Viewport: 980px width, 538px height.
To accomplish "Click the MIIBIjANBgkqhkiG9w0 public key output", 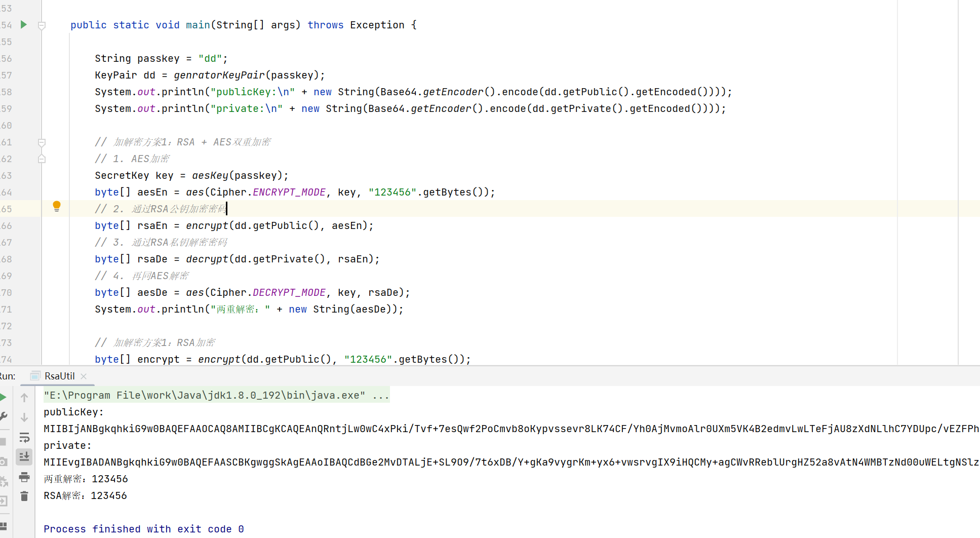I will [x=512, y=429].
